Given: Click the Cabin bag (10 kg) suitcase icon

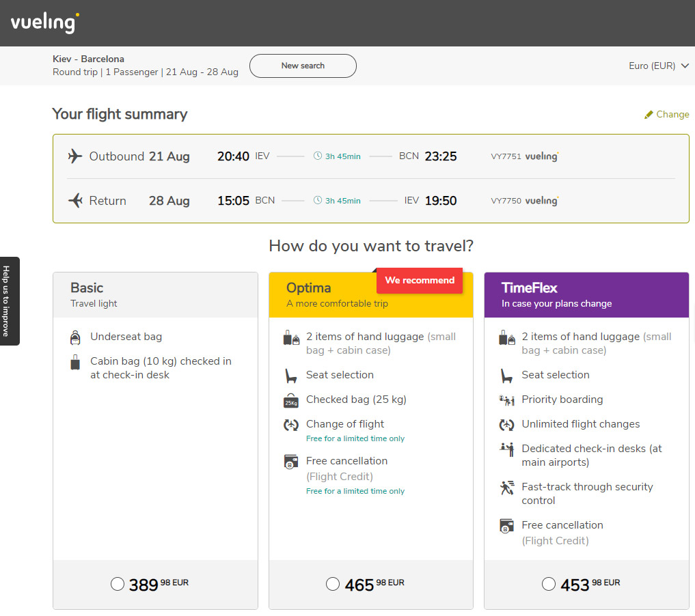Looking at the screenshot, I should tap(75, 362).
